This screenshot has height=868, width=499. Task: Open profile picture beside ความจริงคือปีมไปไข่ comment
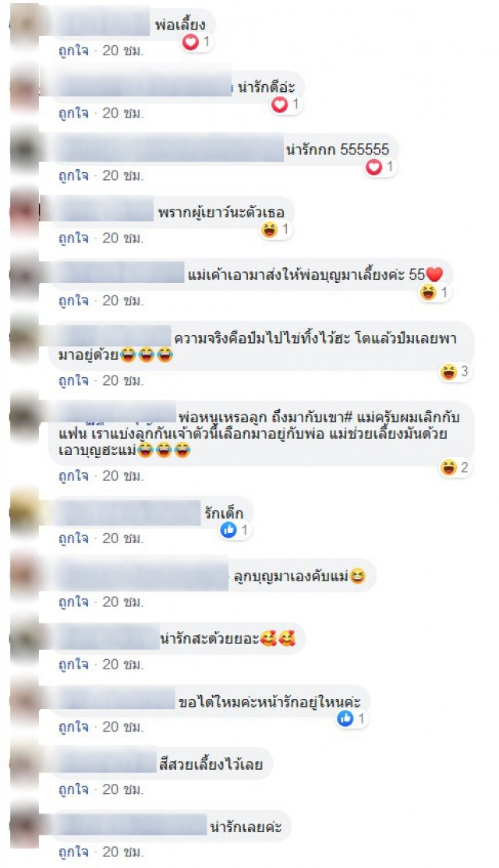pyautogui.click(x=25, y=338)
